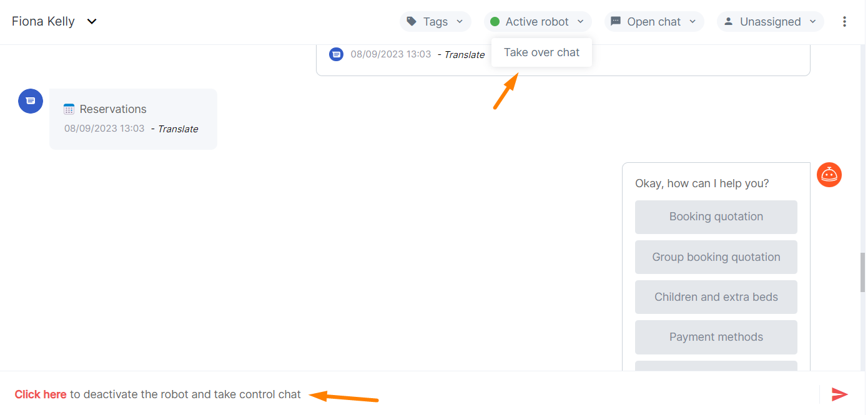Click the blue chat avatar beside Reservations
Image resolution: width=868 pixels, height=415 pixels.
click(x=31, y=101)
